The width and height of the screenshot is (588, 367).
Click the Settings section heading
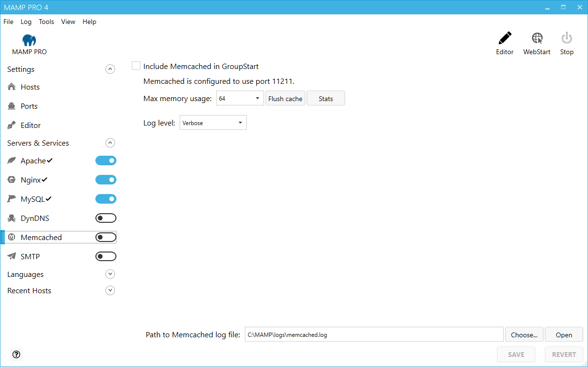pos(21,69)
